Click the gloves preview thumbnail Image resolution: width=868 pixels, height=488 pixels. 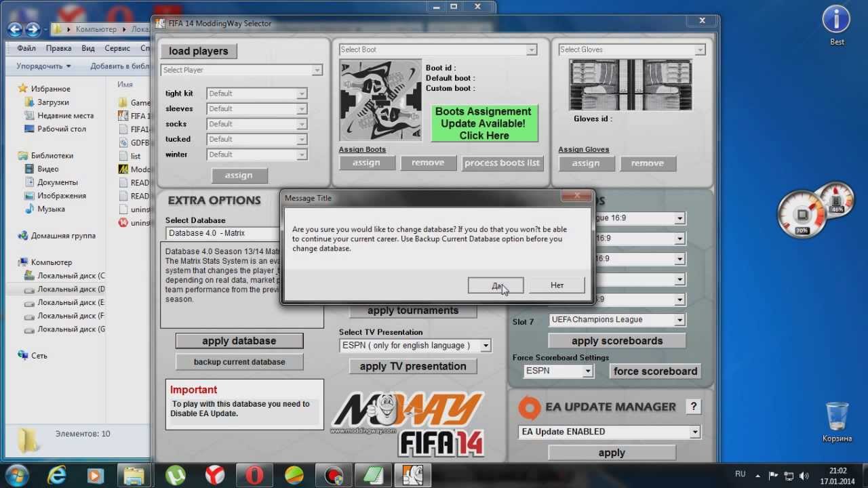pyautogui.click(x=630, y=85)
